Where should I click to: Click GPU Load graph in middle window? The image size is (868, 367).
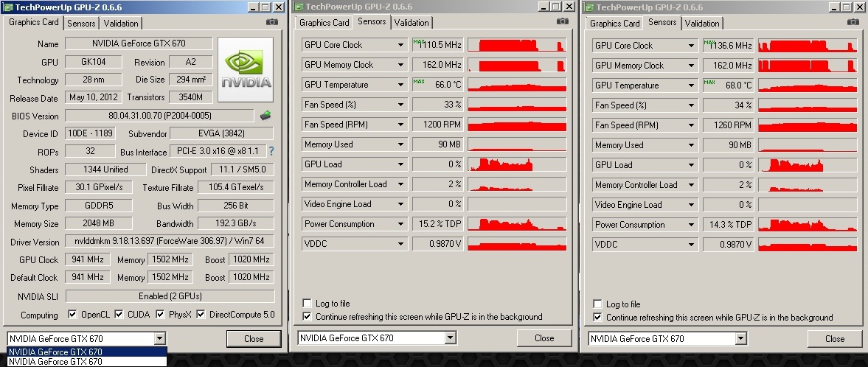(x=517, y=164)
